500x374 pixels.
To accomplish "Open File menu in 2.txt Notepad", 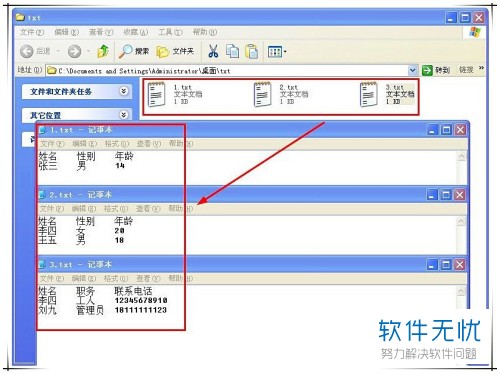I will click(51, 209).
